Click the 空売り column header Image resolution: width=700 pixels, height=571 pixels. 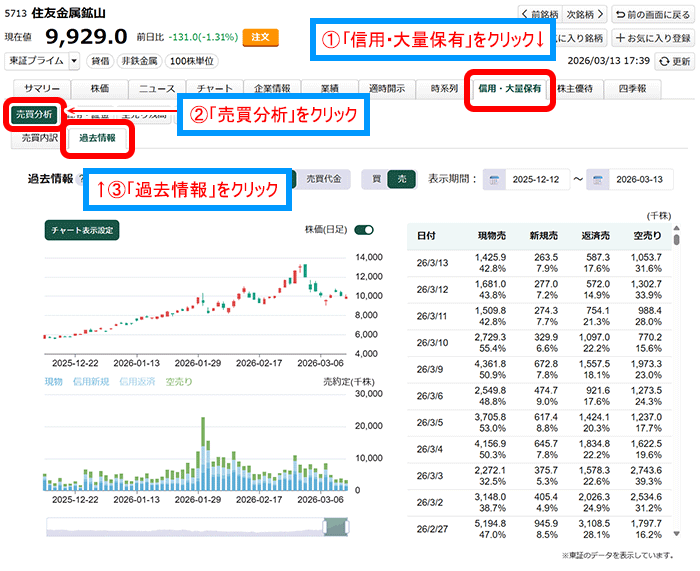point(648,236)
